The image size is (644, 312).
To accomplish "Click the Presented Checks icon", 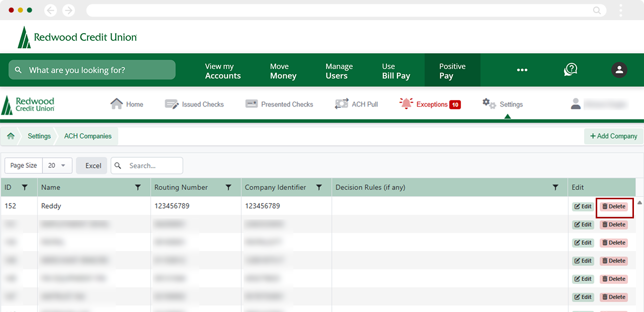I will pos(252,104).
